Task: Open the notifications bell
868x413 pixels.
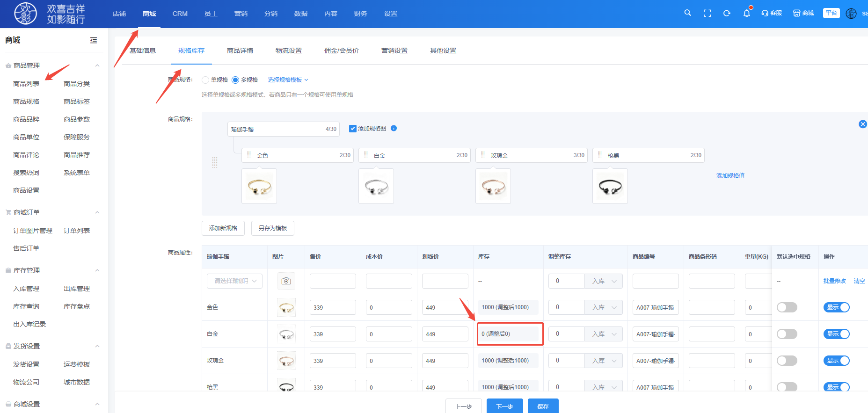Action: tap(747, 13)
